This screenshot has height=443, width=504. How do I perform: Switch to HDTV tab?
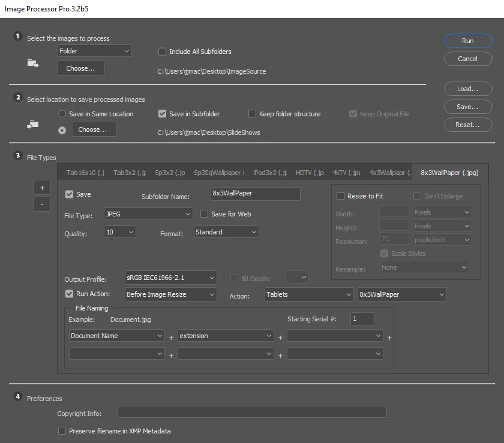(x=310, y=173)
